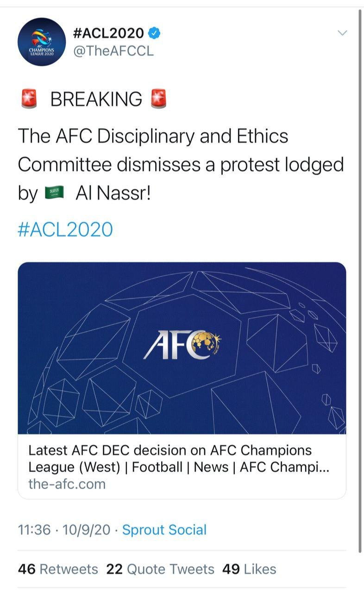The width and height of the screenshot is (364, 593).
Task: Click the siren emoji after BREAKING
Action: tap(158, 99)
